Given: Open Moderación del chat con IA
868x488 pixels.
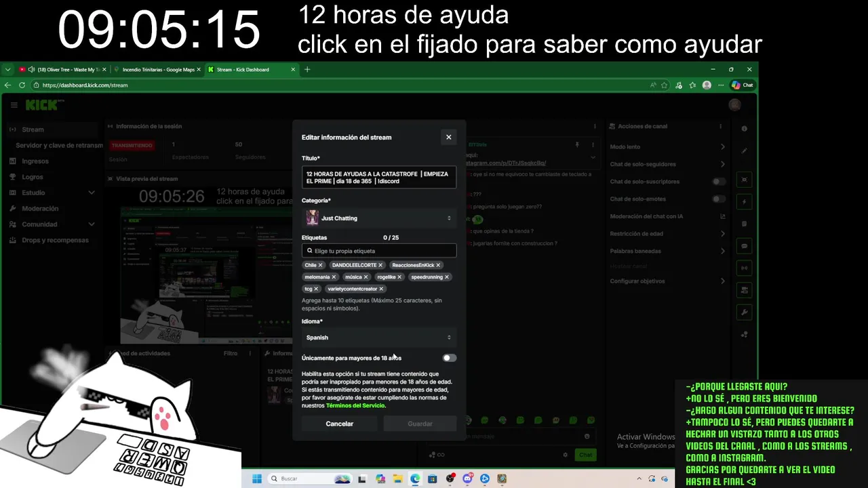Looking at the screenshot, I should pyautogui.click(x=668, y=216).
